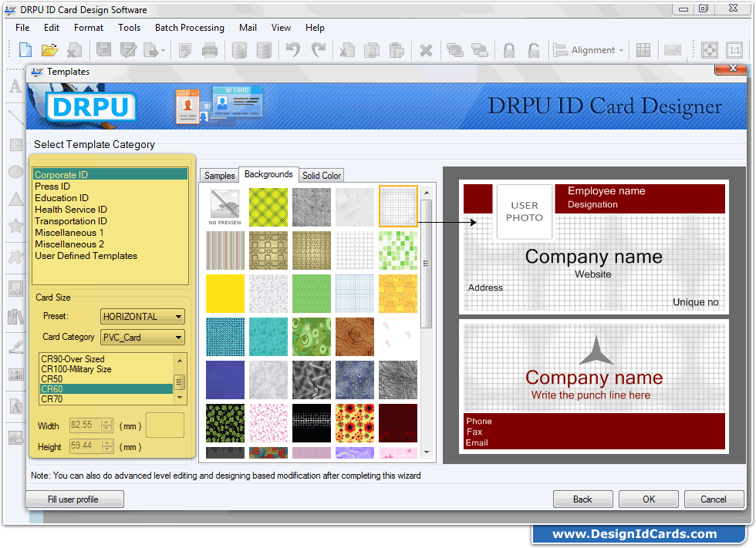Select the Text tool in the left toolbar

[15, 87]
